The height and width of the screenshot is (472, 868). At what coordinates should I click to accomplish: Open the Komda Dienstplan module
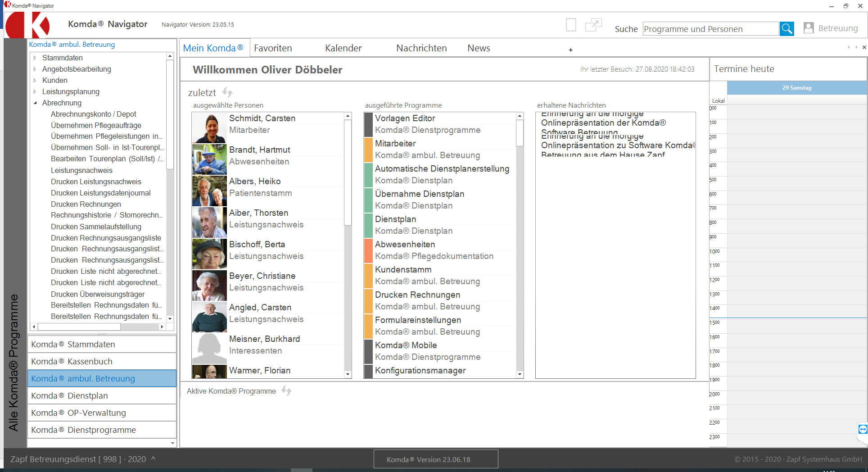pos(102,395)
